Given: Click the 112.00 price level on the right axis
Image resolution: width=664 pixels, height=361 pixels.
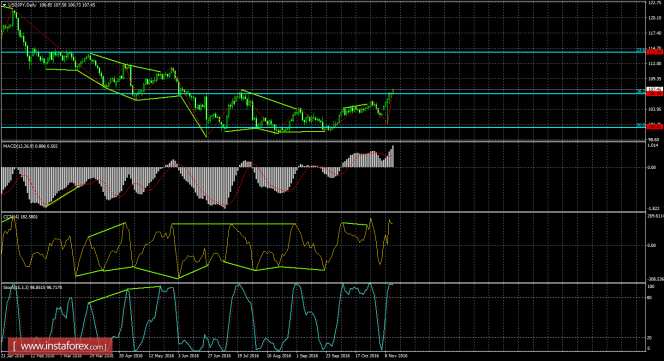Looking at the screenshot, I should click(x=655, y=64).
